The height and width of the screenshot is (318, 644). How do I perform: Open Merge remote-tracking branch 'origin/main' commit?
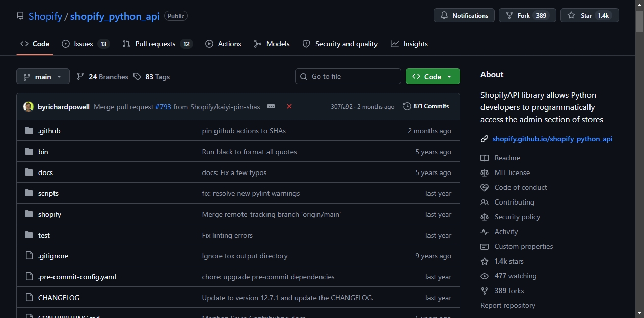272,214
